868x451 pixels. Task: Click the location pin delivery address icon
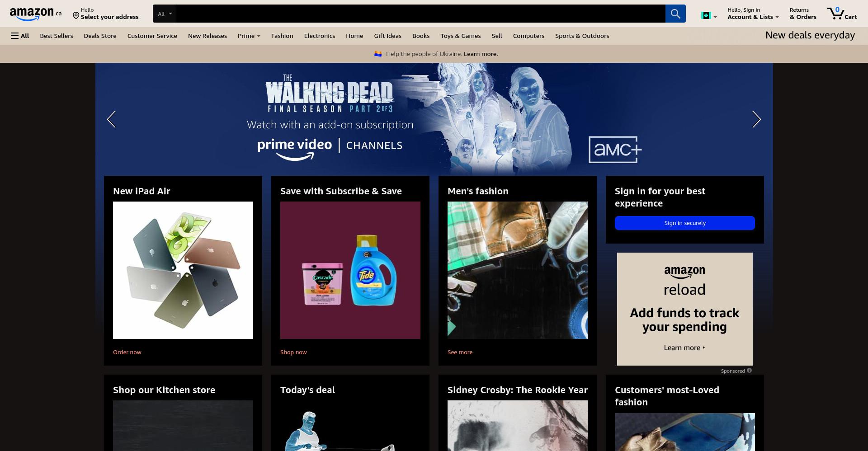click(76, 16)
